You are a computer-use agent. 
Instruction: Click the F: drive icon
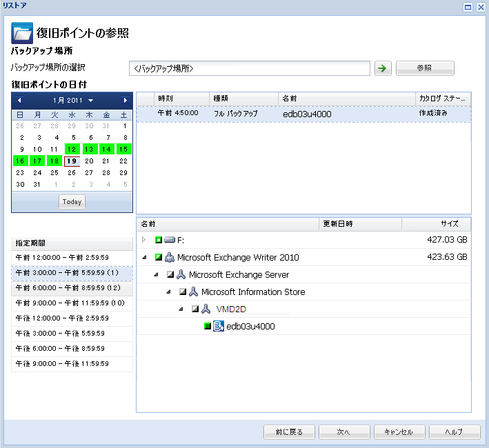(170, 240)
